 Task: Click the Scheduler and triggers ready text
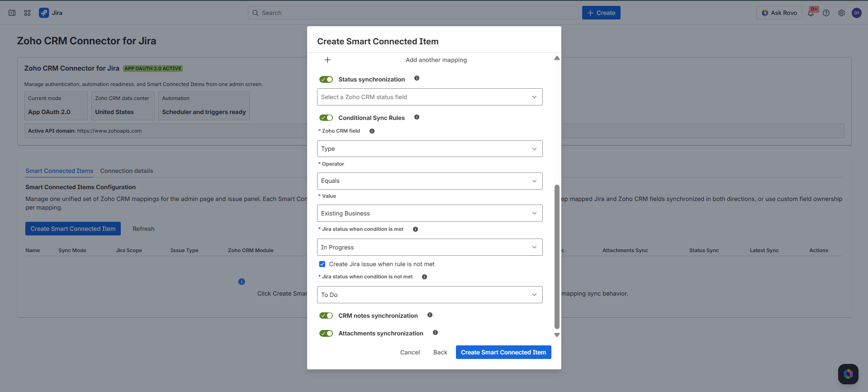point(204,112)
